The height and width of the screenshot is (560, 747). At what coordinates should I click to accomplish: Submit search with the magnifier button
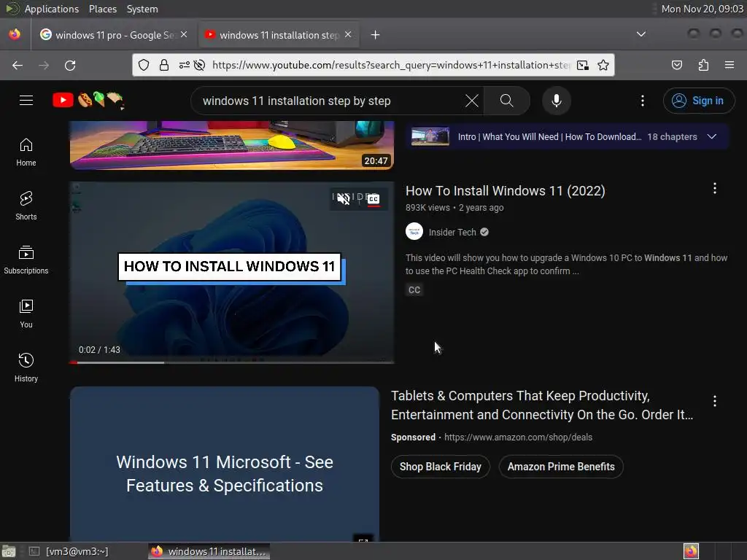tap(506, 101)
